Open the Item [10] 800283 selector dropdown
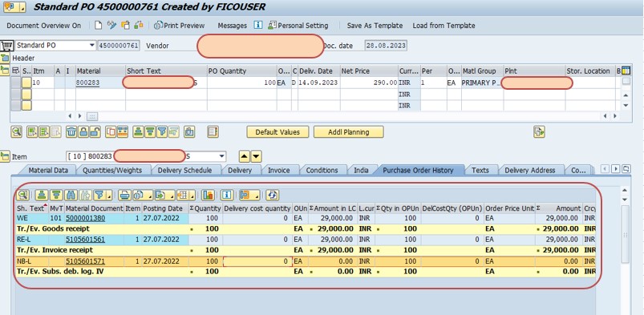 click(x=222, y=156)
